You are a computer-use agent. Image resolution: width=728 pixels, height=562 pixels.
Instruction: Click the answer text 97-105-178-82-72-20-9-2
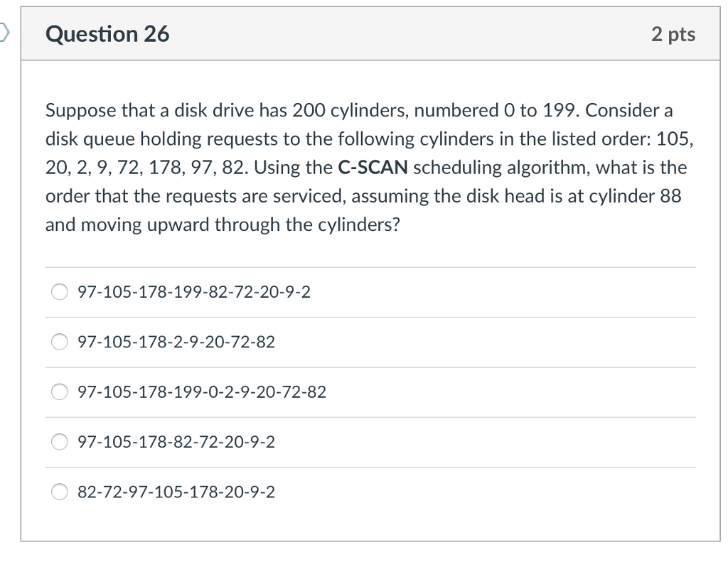click(176, 442)
